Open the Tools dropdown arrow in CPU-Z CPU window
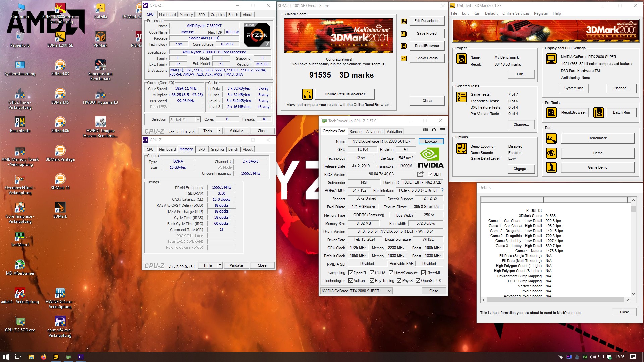The image size is (644, 362). tap(220, 131)
